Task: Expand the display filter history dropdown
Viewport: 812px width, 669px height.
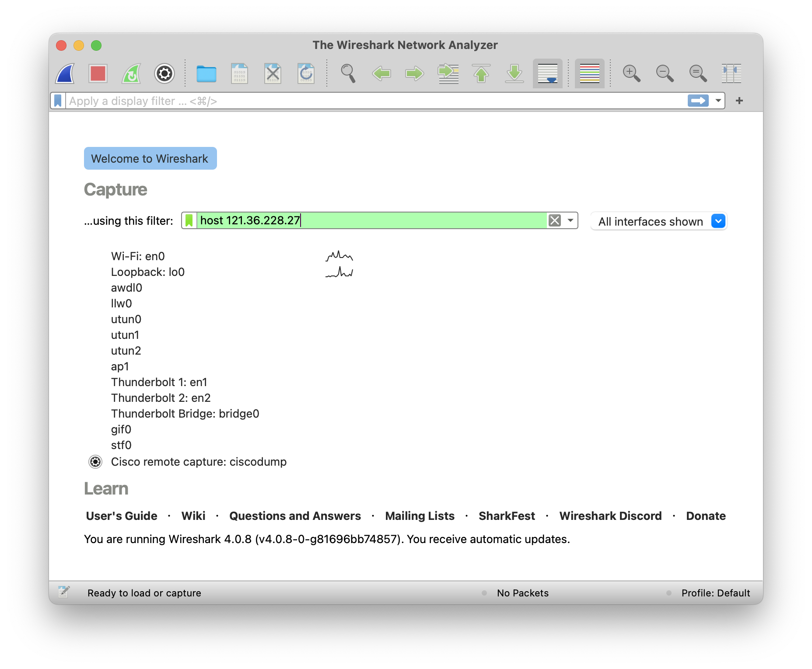Action: (x=718, y=101)
